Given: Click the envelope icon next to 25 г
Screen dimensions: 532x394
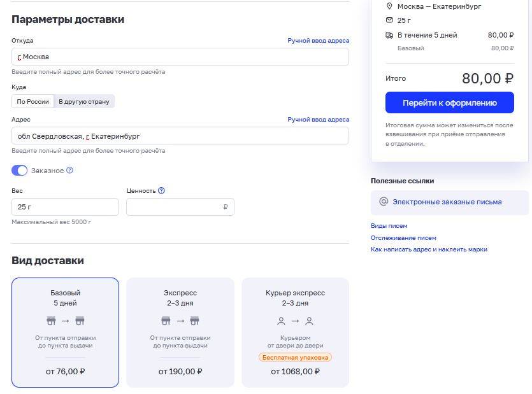Looking at the screenshot, I should click(389, 20).
